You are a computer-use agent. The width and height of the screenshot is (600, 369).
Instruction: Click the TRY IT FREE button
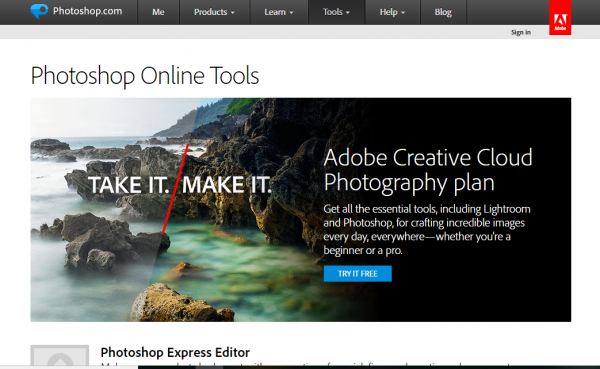pos(357,274)
